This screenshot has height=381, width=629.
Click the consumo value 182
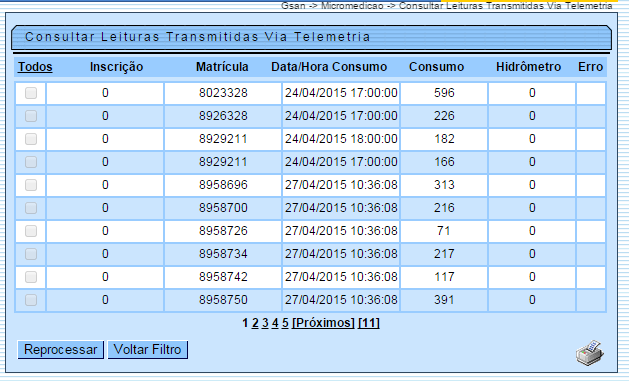444,139
